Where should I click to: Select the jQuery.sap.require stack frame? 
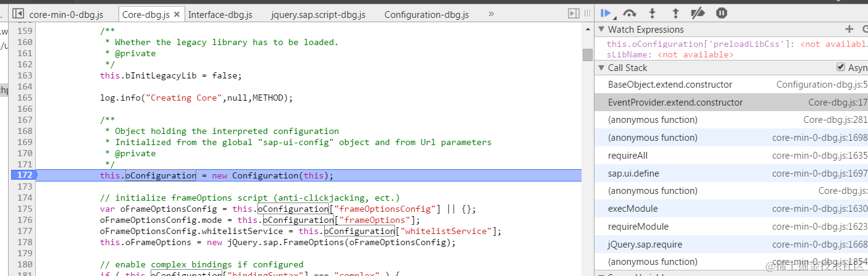(731, 244)
